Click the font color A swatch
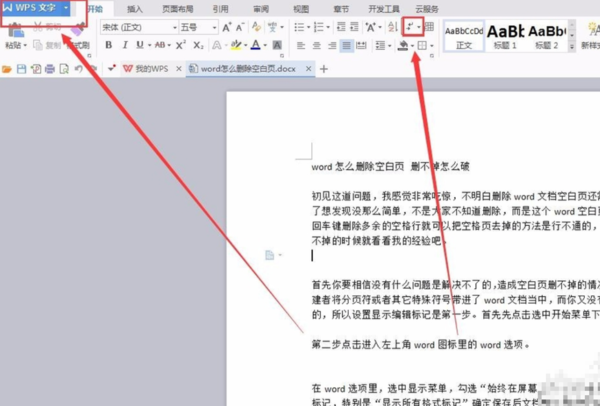 (256, 45)
